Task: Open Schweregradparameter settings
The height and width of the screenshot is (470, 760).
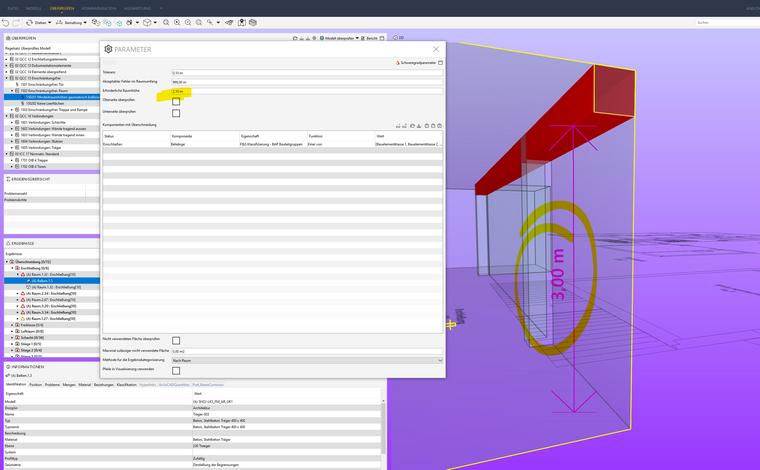Action: pos(415,63)
